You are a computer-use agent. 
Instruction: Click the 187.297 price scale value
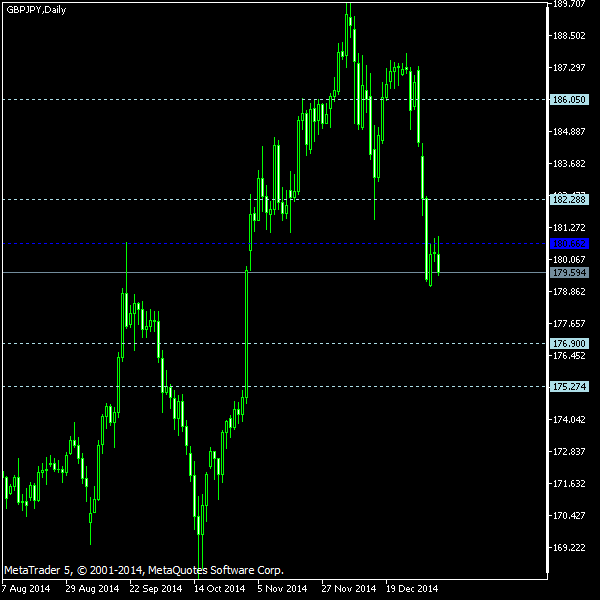569,68
